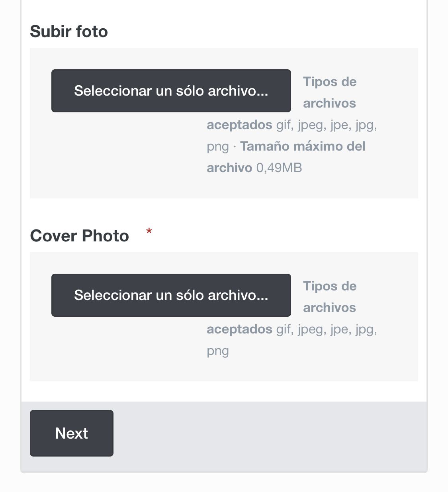Click the "Subir foto" field label
Screen dimensions: 448x492
coord(69,31)
